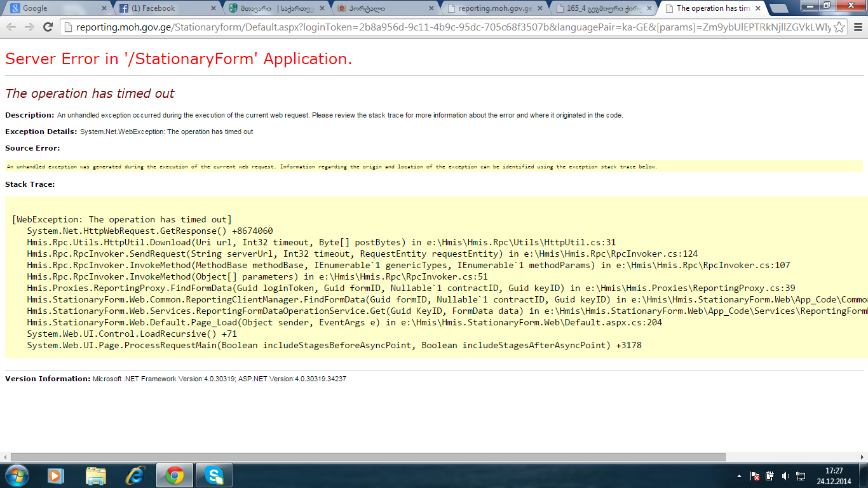The width and height of the screenshot is (868, 488).
Task: Close the 'The operation has timed out' tab
Action: coord(757,8)
